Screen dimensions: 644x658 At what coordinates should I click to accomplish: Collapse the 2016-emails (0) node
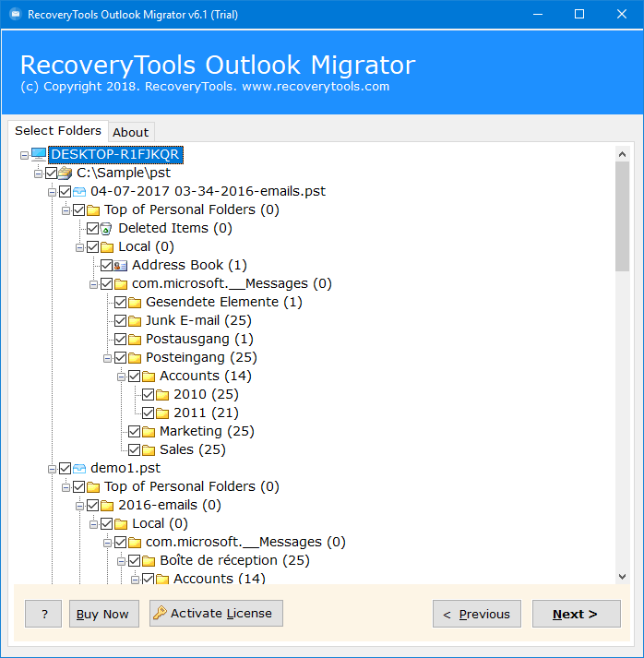point(79,506)
